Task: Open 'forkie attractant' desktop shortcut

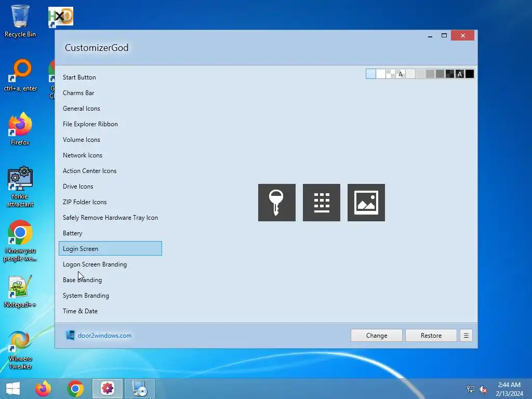Action: tap(20, 187)
